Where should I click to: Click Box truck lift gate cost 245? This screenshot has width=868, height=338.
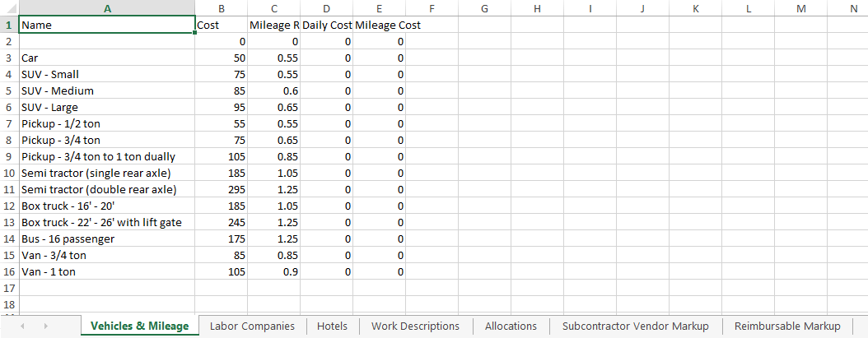[222, 222]
